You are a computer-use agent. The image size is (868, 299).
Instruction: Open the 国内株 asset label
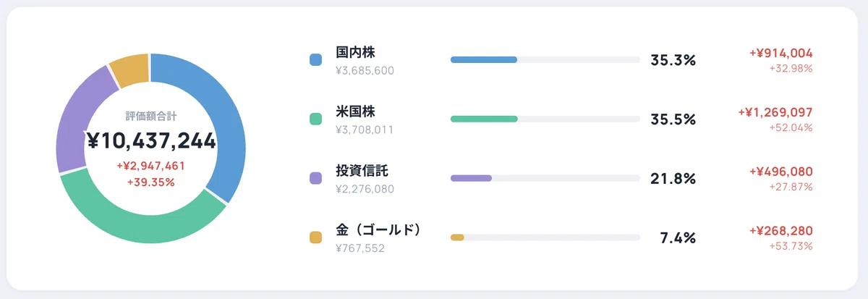356,53
